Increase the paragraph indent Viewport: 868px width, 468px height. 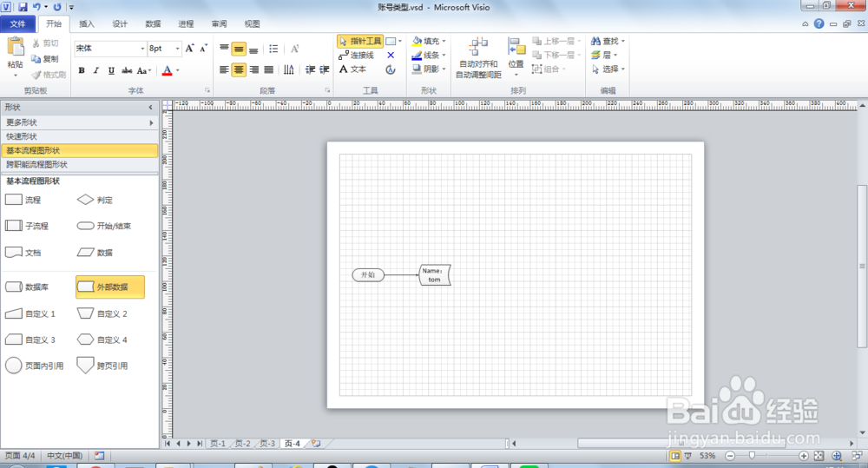[x=325, y=69]
